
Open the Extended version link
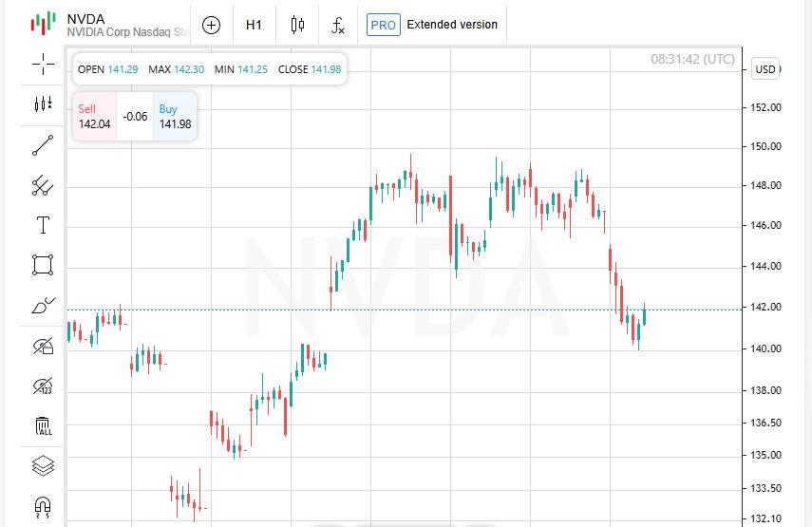click(x=452, y=25)
